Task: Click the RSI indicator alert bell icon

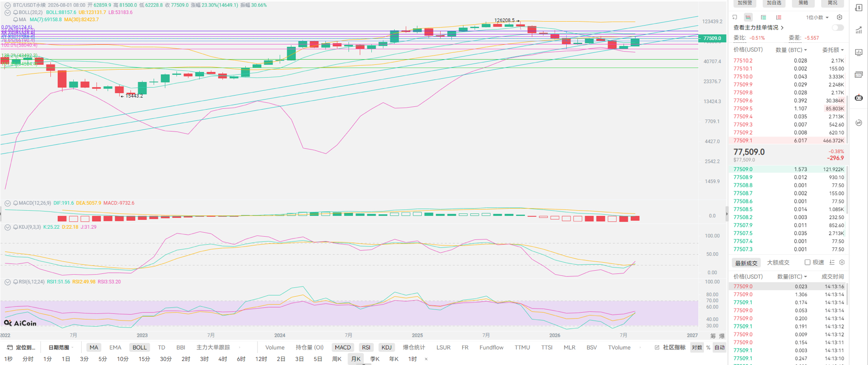Action: tap(15, 282)
